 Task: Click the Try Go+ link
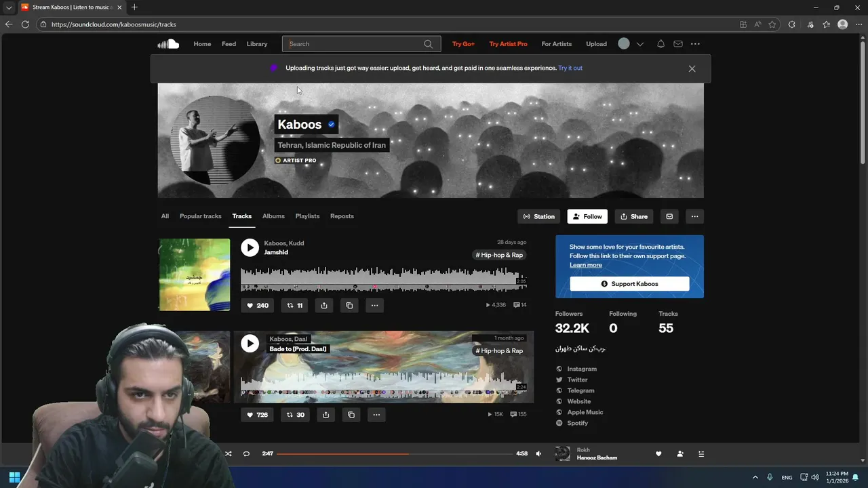pos(463,44)
